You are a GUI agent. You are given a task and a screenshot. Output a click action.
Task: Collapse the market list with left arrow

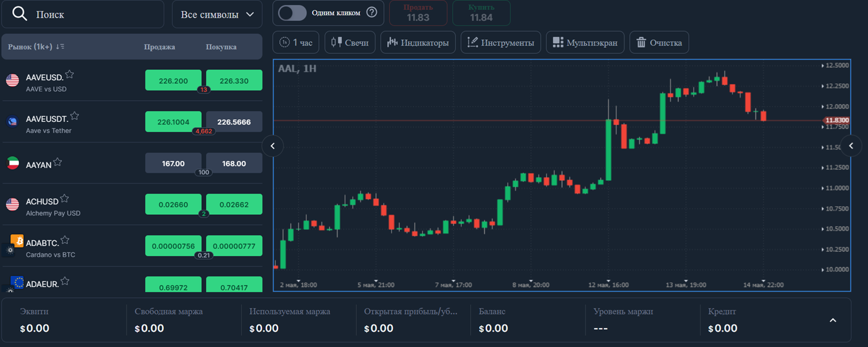click(273, 146)
